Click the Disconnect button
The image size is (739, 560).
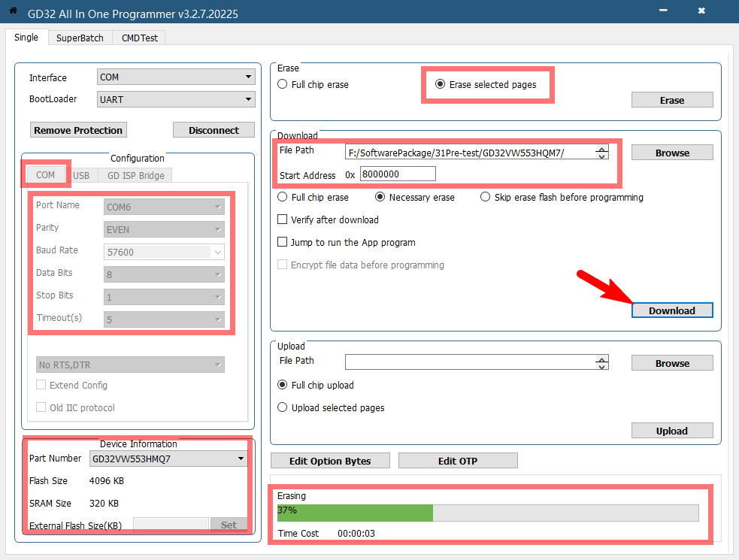click(214, 130)
